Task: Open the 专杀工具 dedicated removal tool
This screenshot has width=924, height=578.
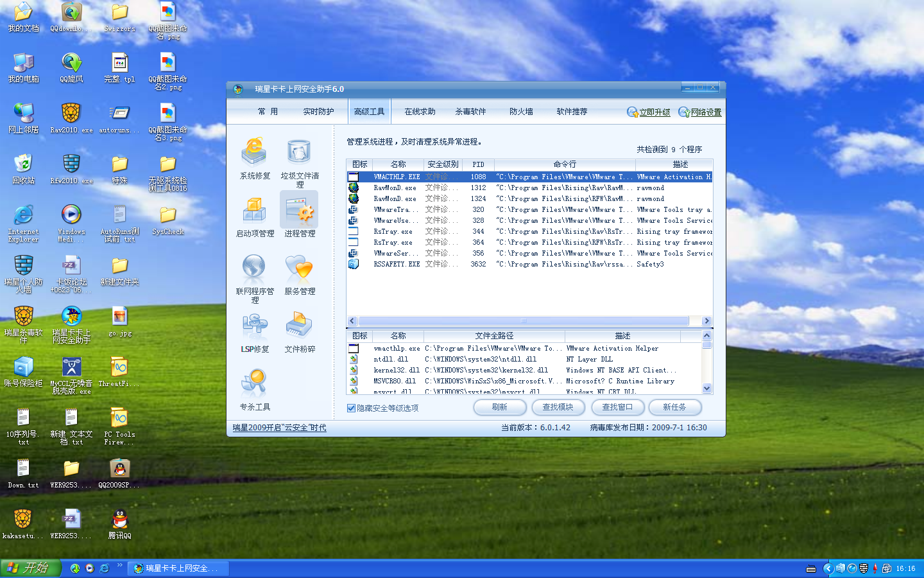Action: click(x=255, y=385)
